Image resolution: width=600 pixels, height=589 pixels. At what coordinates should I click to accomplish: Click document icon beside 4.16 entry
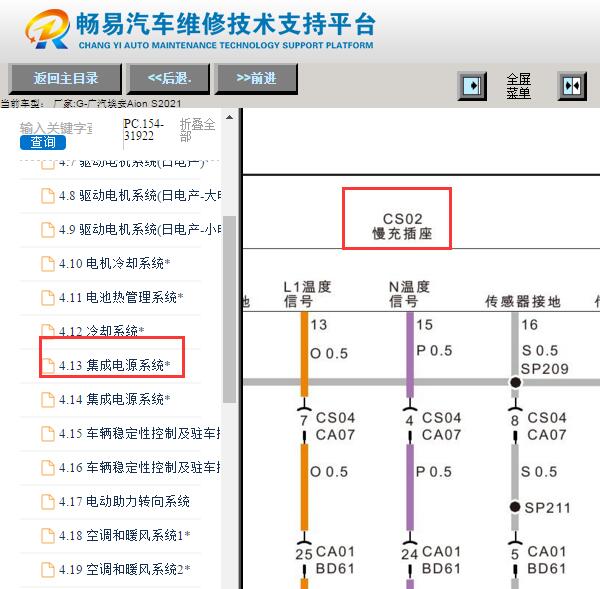(48, 467)
